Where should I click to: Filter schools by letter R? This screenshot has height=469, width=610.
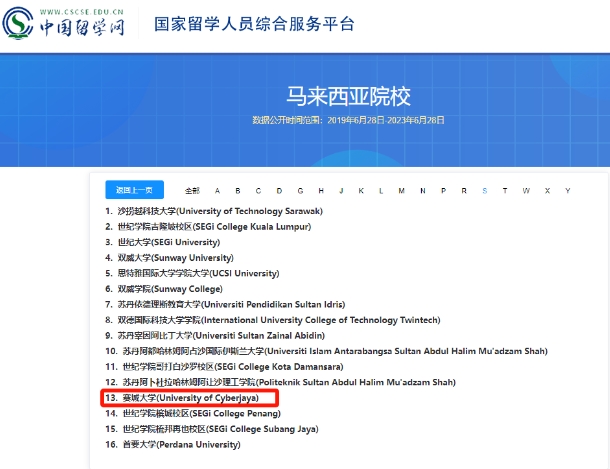[464, 191]
